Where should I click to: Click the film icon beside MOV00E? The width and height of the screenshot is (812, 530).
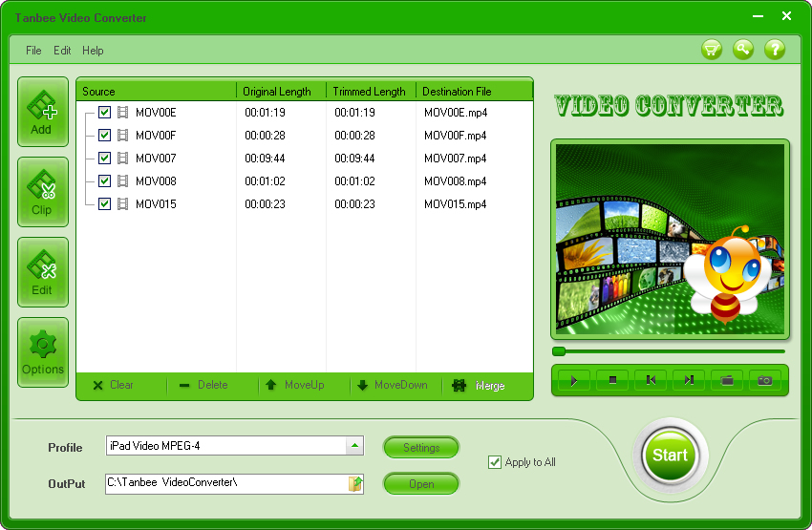pyautogui.click(x=122, y=113)
